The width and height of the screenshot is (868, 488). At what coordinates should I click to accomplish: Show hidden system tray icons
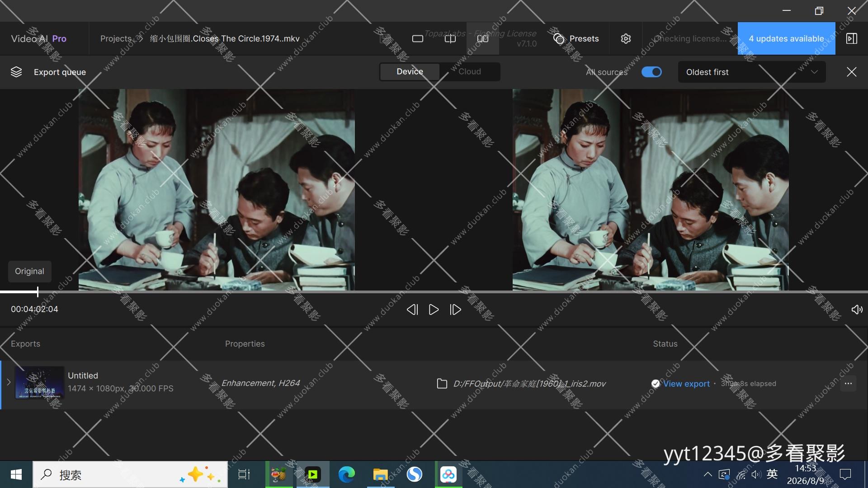coord(708,474)
